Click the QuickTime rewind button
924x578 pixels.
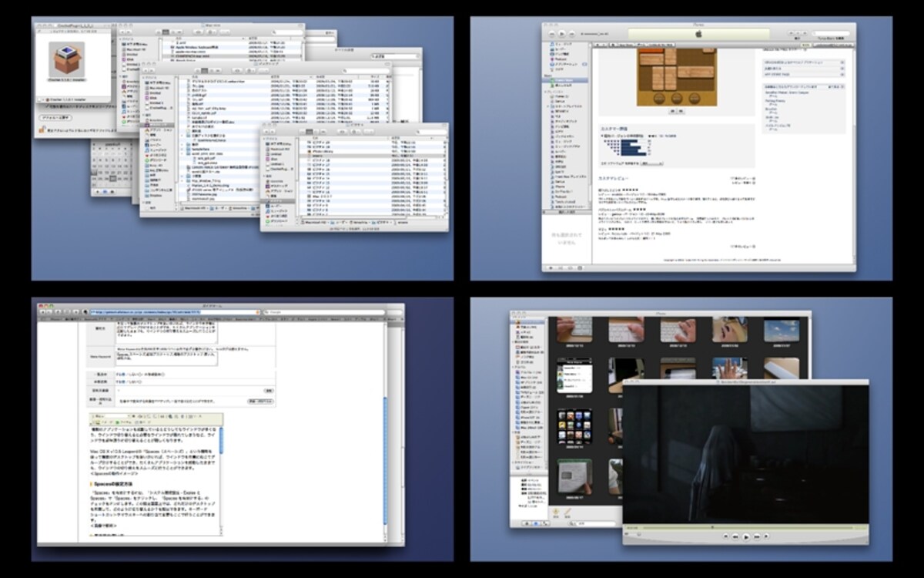tap(735, 537)
